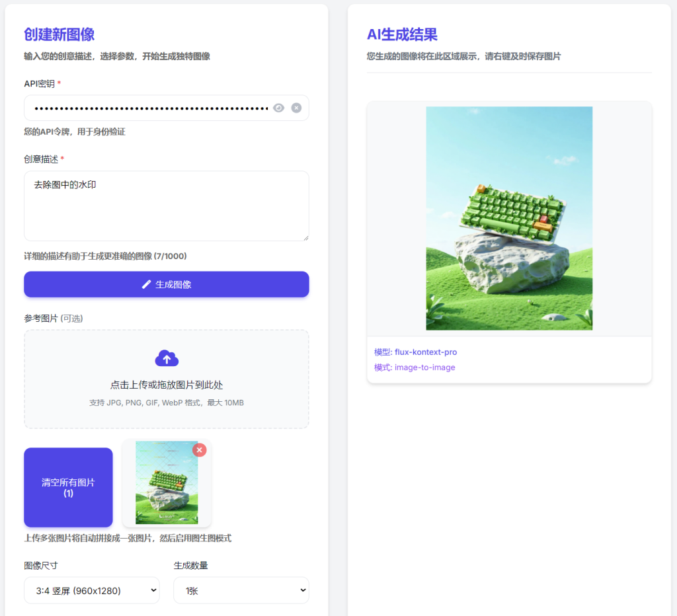Click the 参考图片 (可选) label

click(54, 319)
